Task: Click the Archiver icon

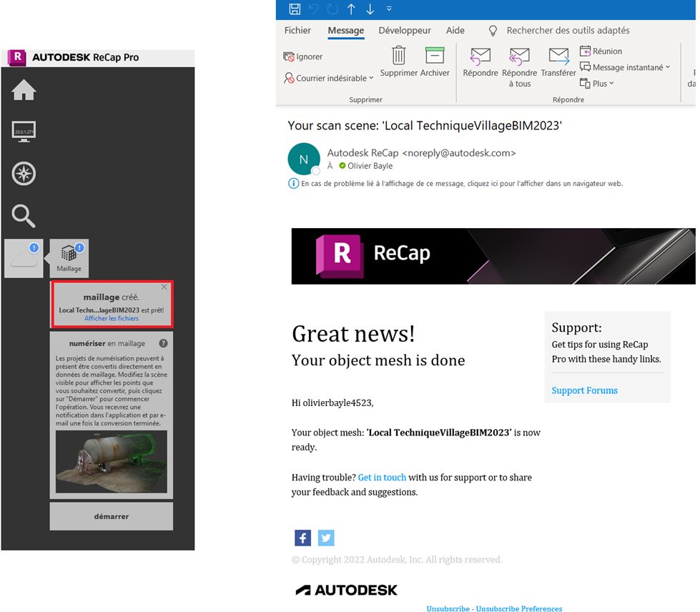Action: (435, 56)
